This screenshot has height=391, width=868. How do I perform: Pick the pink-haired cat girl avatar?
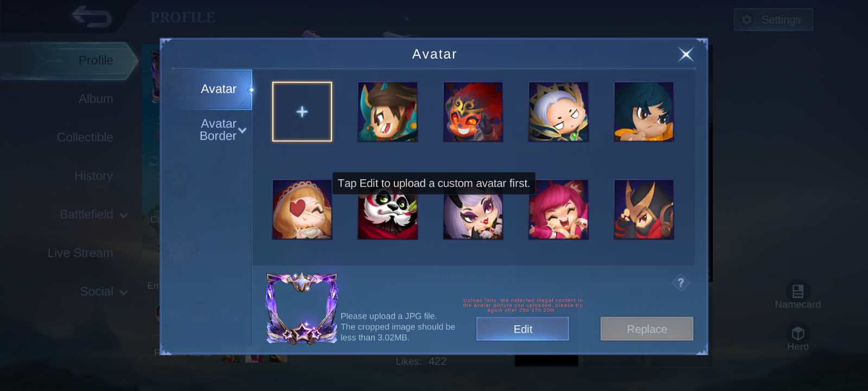tap(558, 210)
